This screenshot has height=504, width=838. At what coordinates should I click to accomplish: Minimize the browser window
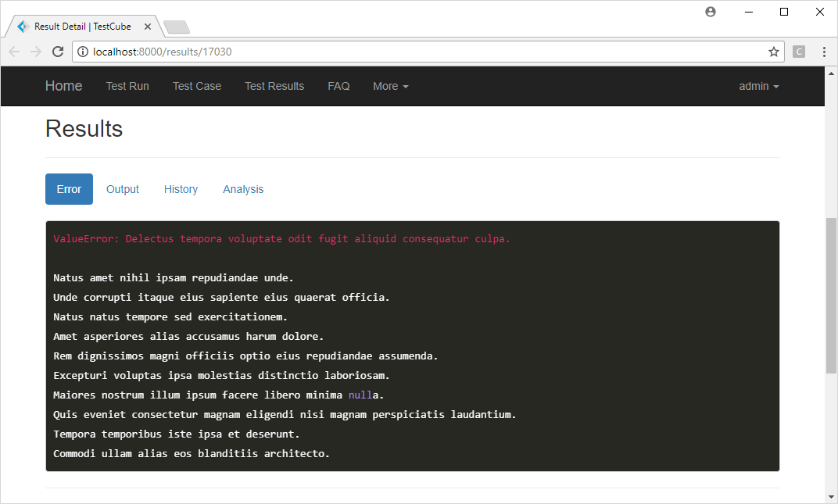(749, 12)
